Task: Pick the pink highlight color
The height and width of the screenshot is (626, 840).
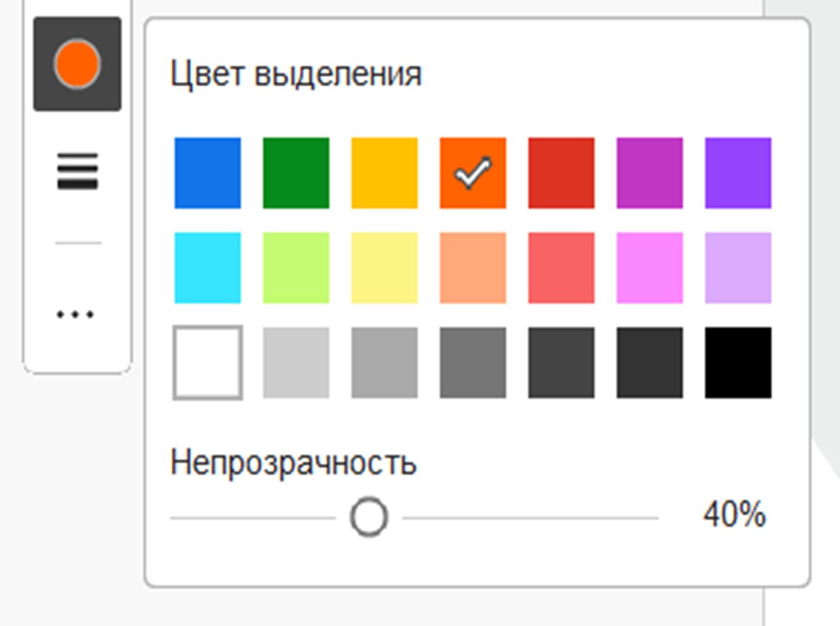Action: 650,267
